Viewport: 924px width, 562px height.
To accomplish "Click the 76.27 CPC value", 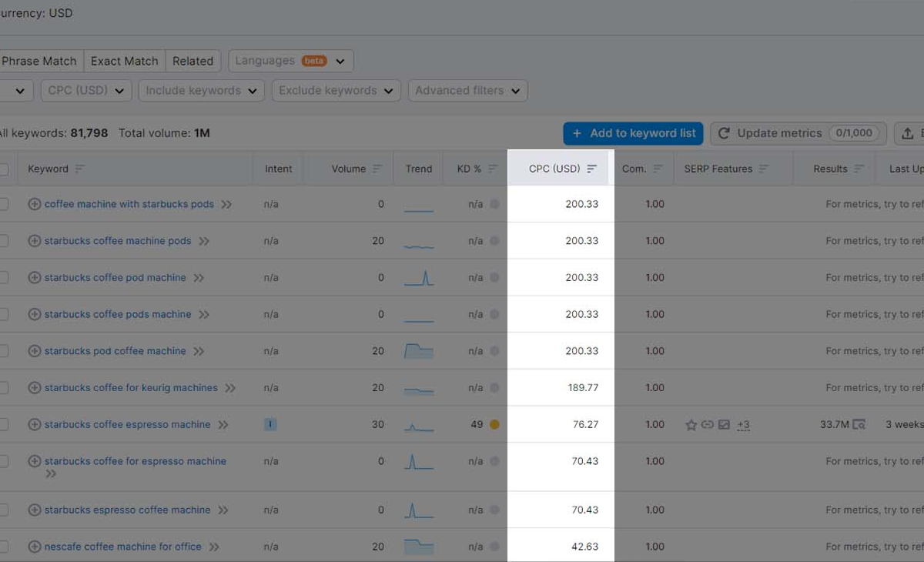I will coord(586,424).
